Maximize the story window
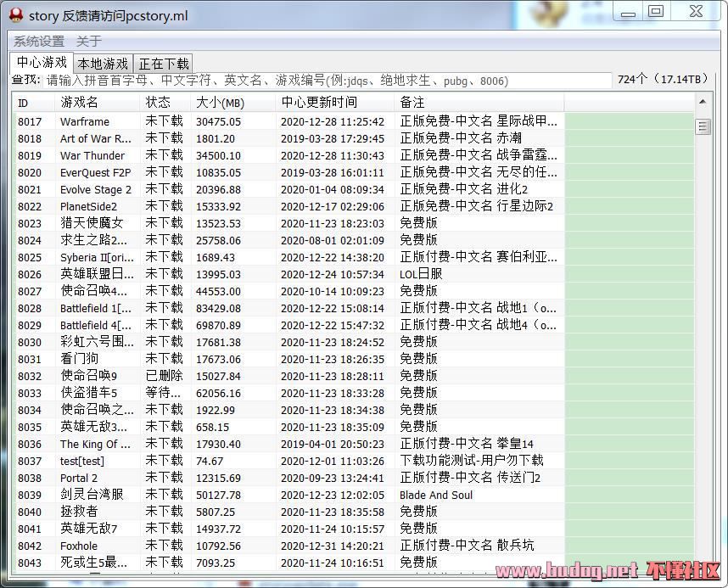Viewport: 728px width, 588px height. (656, 12)
